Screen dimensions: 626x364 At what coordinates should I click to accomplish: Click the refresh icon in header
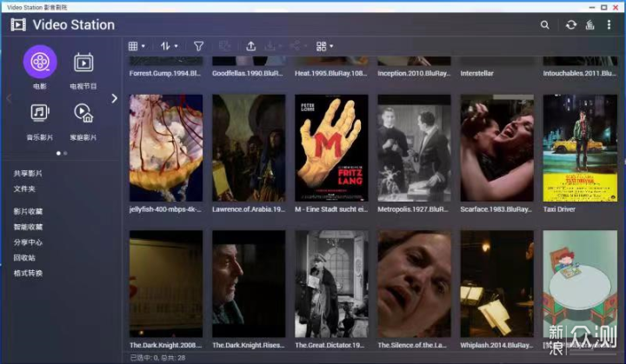(571, 24)
